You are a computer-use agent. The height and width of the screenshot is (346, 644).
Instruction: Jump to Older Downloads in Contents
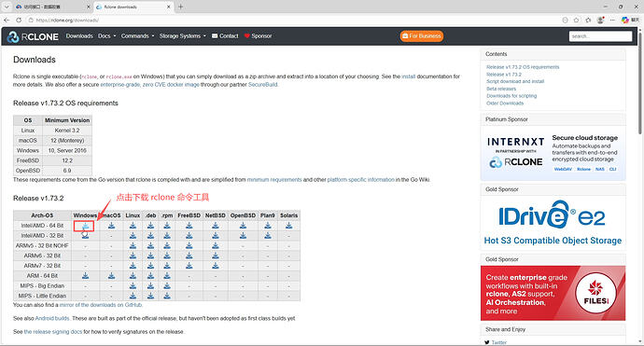pyautogui.click(x=505, y=103)
